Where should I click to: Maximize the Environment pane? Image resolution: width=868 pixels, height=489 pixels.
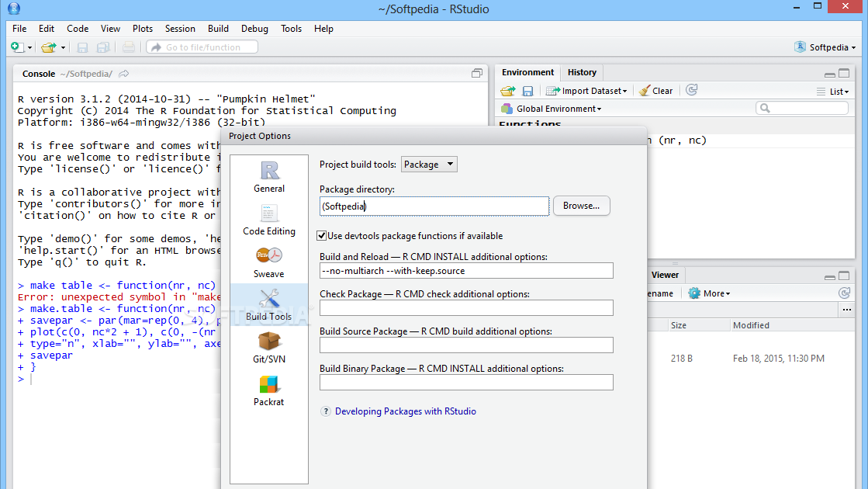[x=844, y=73]
